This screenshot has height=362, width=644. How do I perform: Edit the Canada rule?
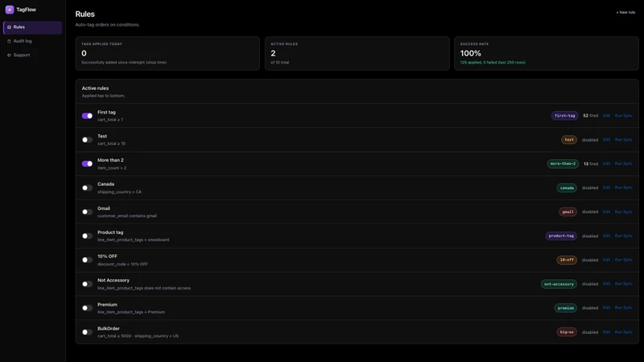pos(606,187)
